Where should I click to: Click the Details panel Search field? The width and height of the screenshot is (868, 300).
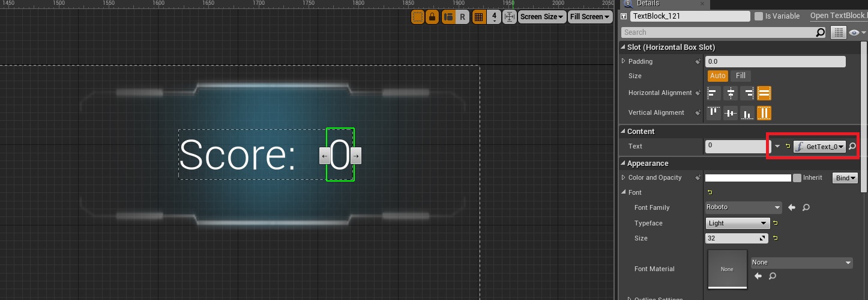pos(718,32)
